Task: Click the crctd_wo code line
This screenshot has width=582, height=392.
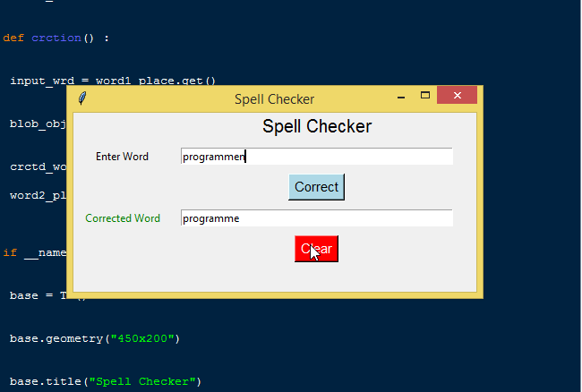Action: click(36, 166)
